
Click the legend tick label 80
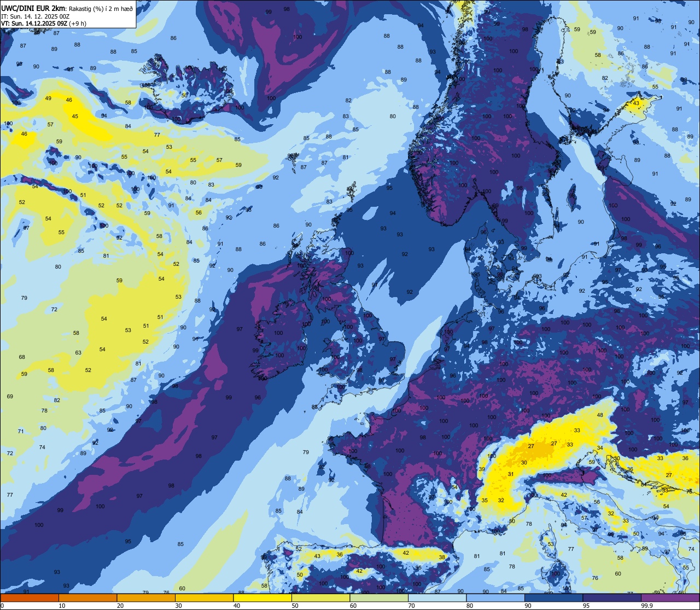pyautogui.click(x=470, y=606)
